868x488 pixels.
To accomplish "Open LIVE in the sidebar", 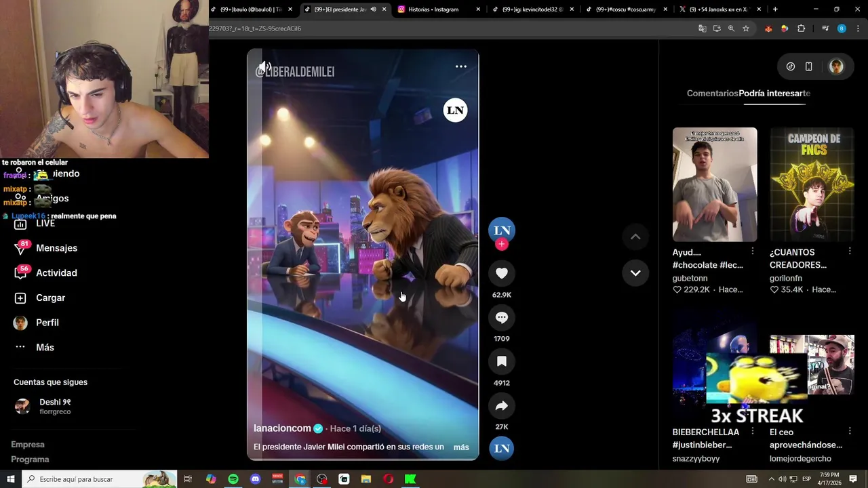I will 45,223.
